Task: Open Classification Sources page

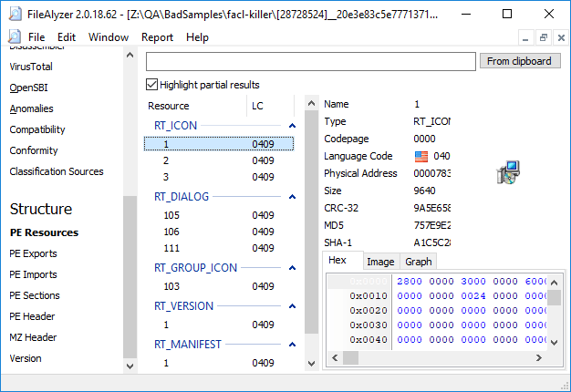Action: pyautogui.click(x=57, y=171)
